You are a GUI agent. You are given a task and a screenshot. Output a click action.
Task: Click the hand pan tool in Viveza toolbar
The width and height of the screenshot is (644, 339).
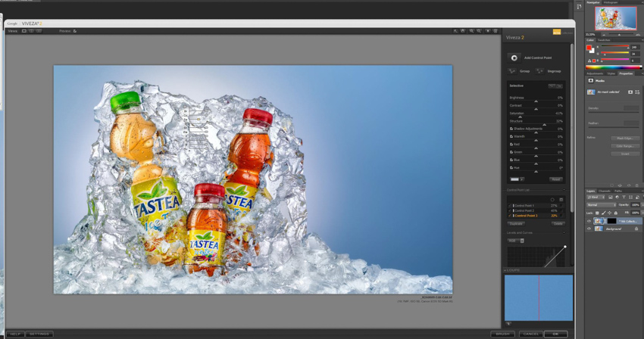tap(463, 31)
